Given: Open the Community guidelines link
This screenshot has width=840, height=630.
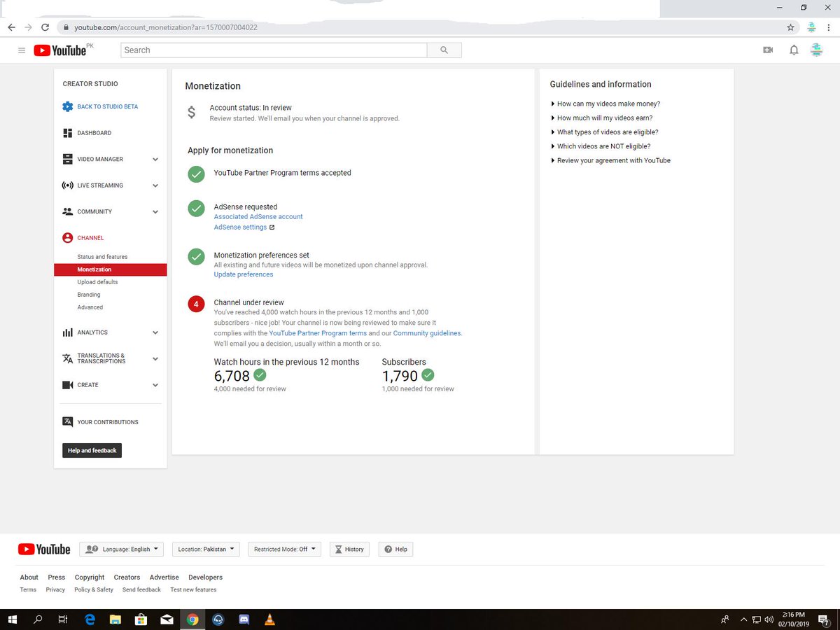Looking at the screenshot, I should coord(427,333).
